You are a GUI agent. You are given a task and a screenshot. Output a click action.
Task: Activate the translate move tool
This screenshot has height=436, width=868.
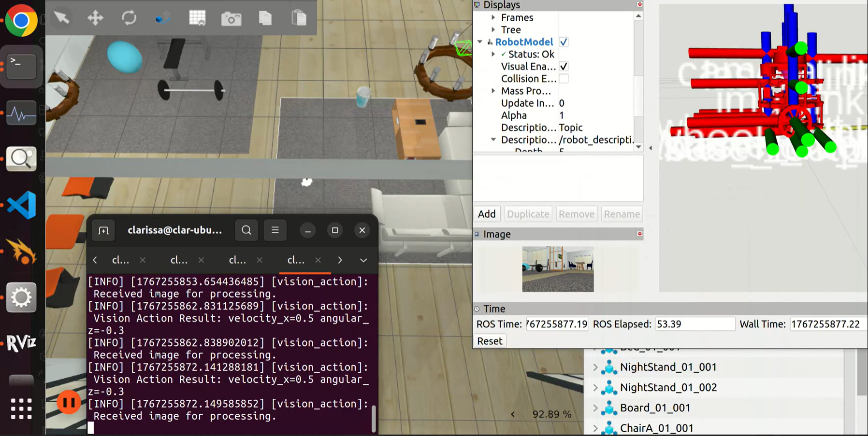[95, 18]
